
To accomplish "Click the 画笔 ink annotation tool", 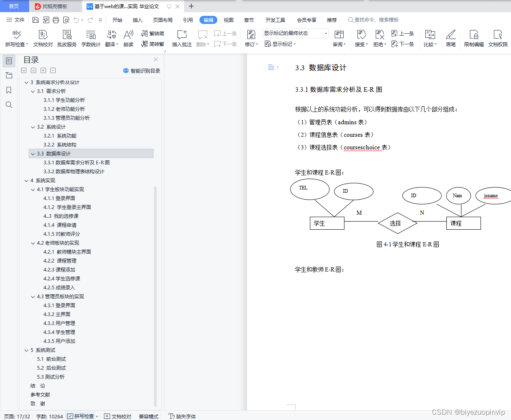I will point(451,39).
